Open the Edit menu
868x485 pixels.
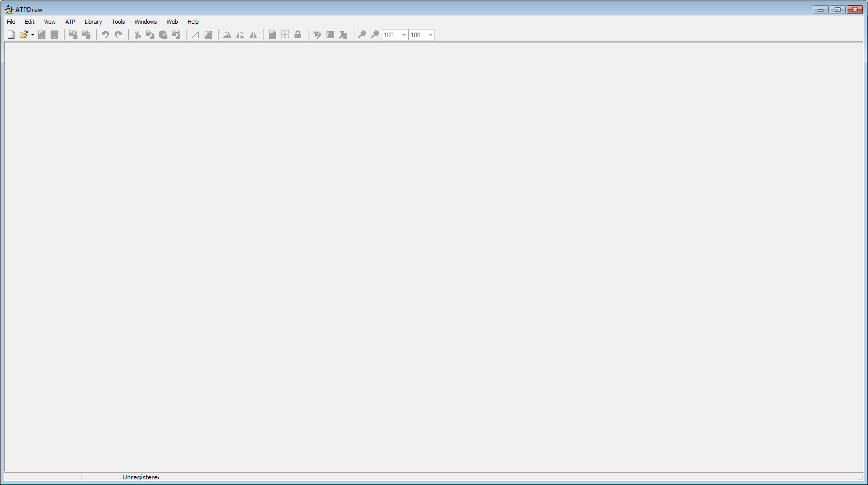[29, 22]
